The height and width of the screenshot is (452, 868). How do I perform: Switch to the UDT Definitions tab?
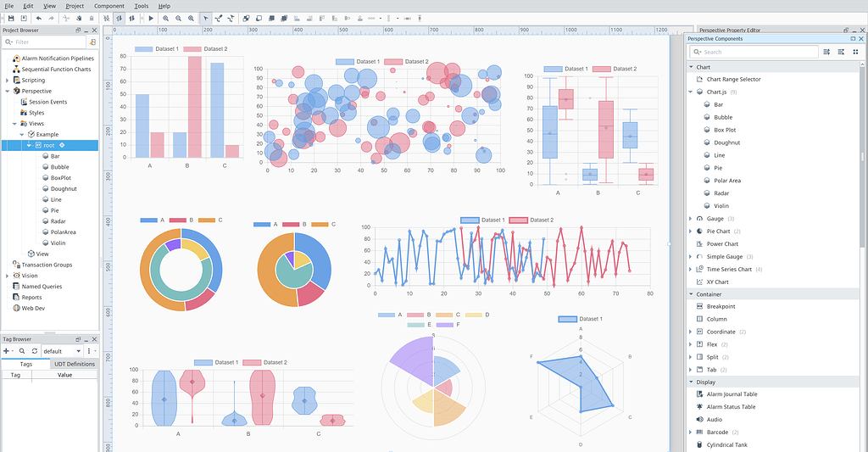pyautogui.click(x=75, y=364)
